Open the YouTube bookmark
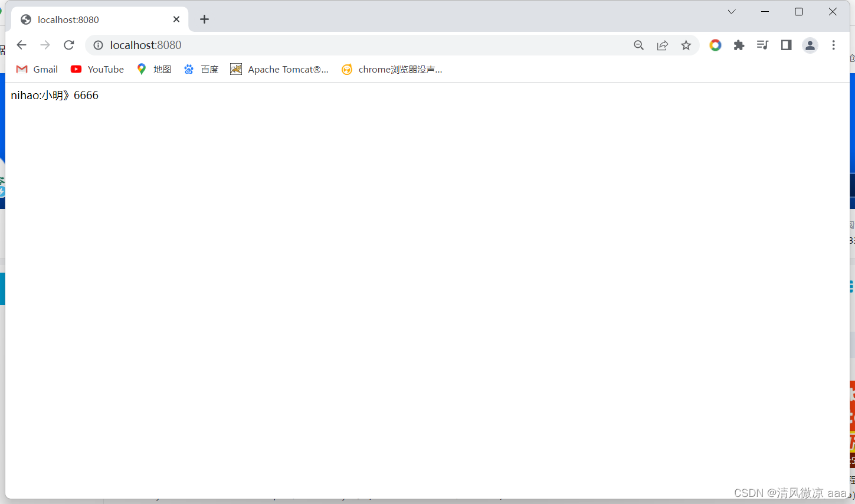Screen dimensions: 855x504 pos(97,69)
